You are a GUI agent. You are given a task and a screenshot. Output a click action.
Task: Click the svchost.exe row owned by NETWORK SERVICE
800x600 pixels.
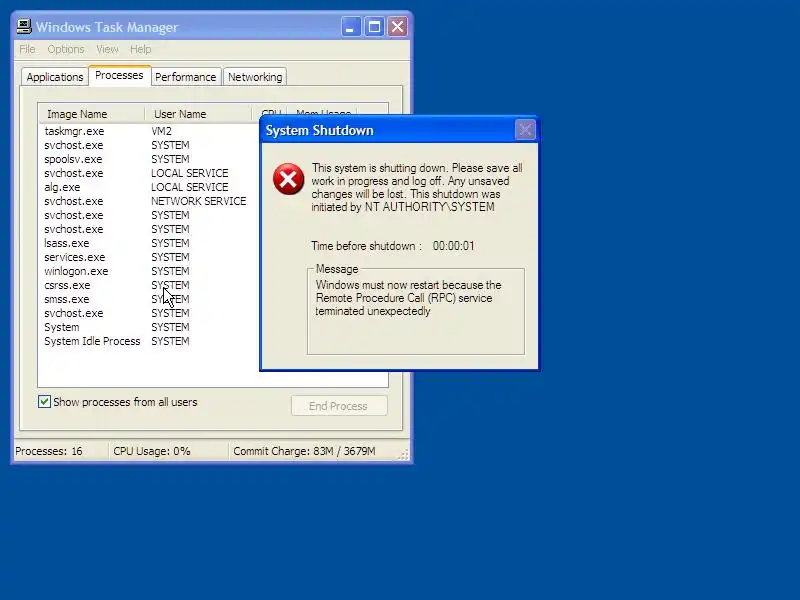[x=151, y=201]
